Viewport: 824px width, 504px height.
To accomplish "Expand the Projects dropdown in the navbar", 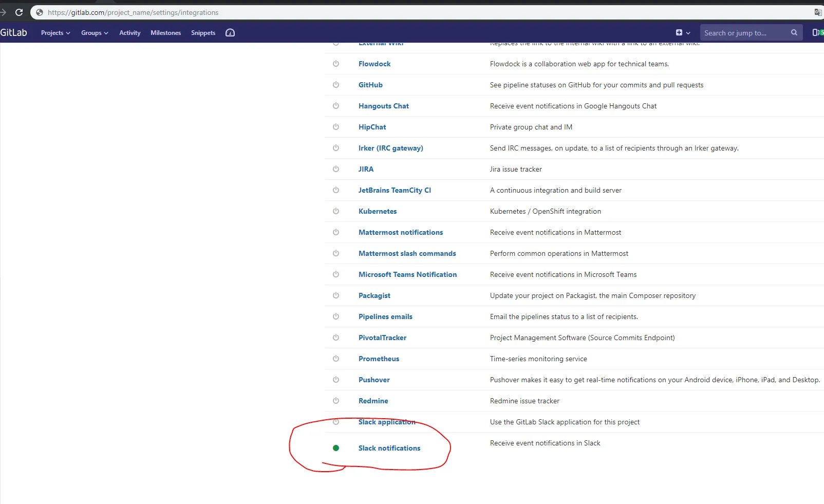I will click(x=55, y=33).
